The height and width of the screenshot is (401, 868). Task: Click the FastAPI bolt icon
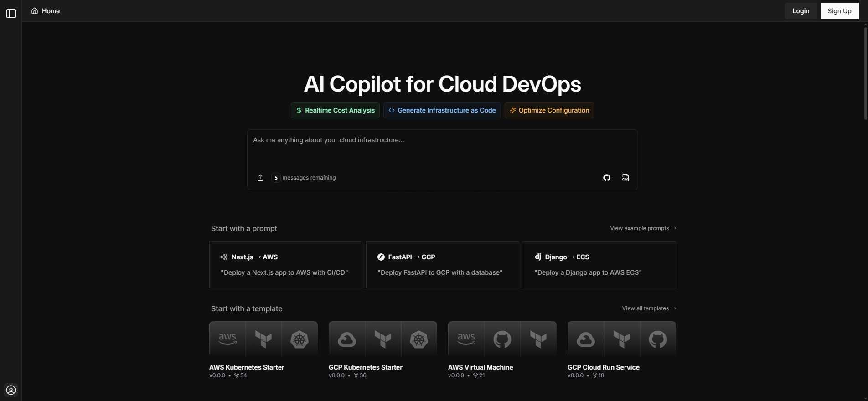[x=381, y=257]
